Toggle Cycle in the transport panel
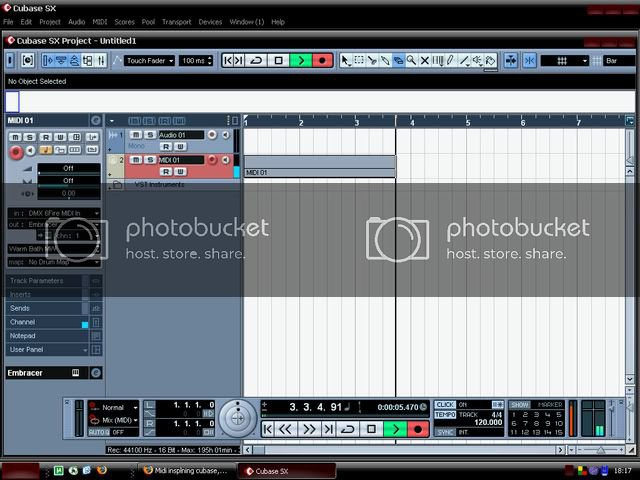 pyautogui.click(x=348, y=429)
